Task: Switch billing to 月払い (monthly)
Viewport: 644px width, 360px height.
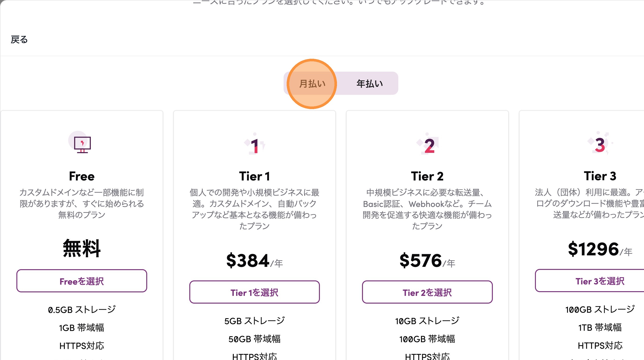Action: point(312,84)
